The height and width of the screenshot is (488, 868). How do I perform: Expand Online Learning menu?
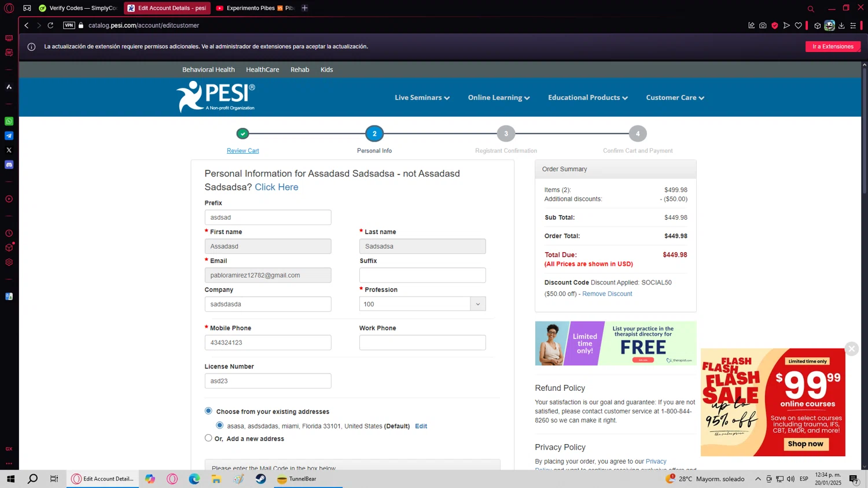click(499, 98)
